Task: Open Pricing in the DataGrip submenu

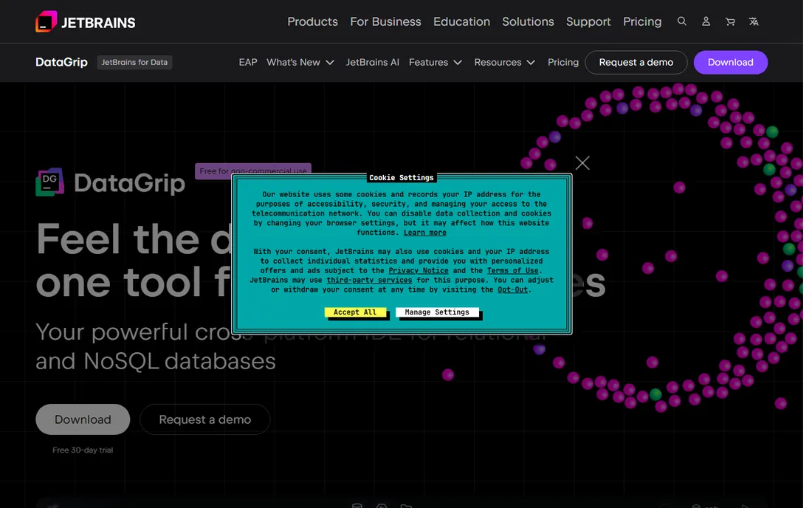Action: click(x=563, y=62)
